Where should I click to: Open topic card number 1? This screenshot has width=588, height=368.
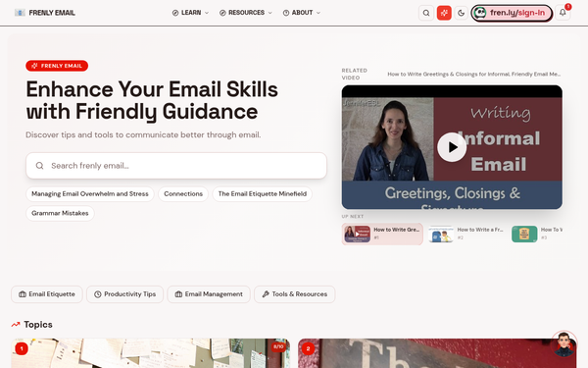pos(150,353)
